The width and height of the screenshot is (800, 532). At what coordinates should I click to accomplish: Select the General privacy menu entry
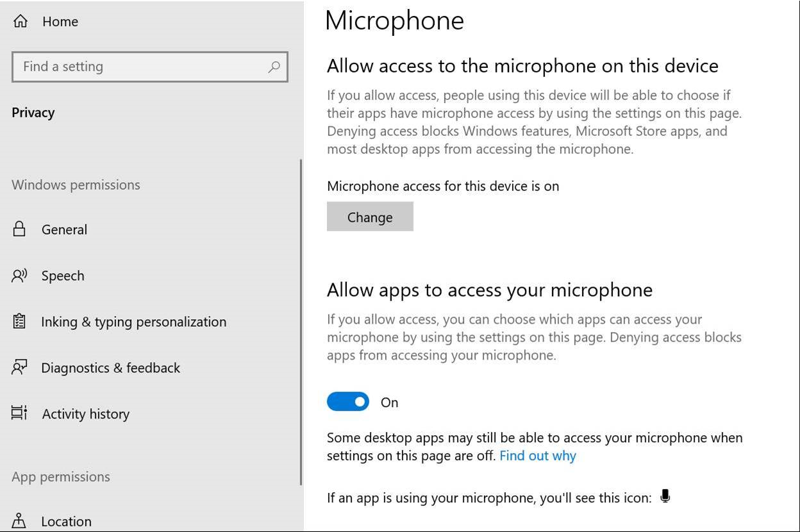[x=64, y=229]
